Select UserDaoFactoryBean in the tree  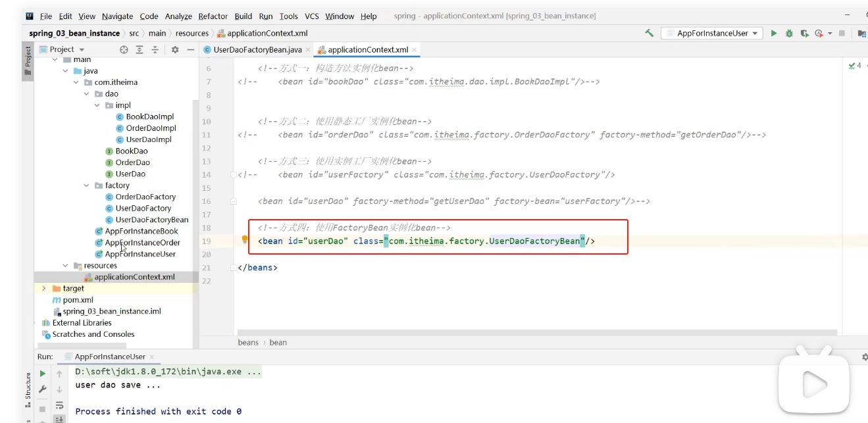point(147,220)
